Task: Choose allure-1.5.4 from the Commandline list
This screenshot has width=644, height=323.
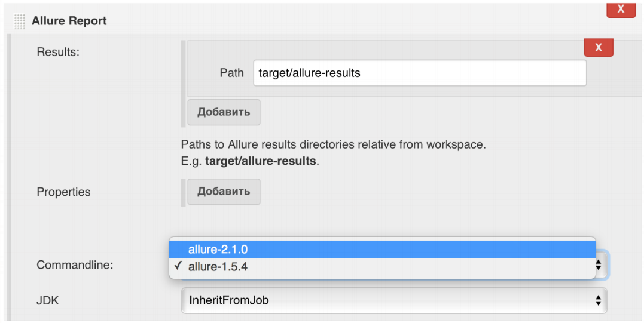Action: (382, 267)
